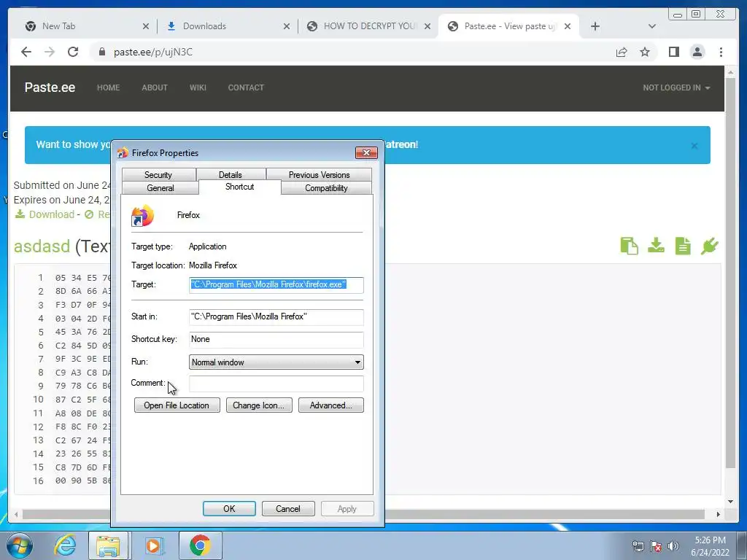Click the horizontal scrollbar right arrow
747x560 pixels.
[x=718, y=514]
